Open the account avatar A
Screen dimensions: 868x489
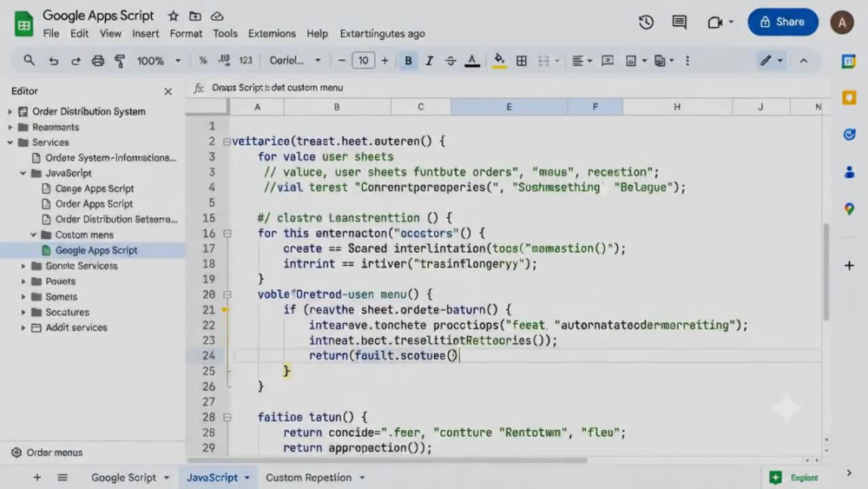point(841,23)
